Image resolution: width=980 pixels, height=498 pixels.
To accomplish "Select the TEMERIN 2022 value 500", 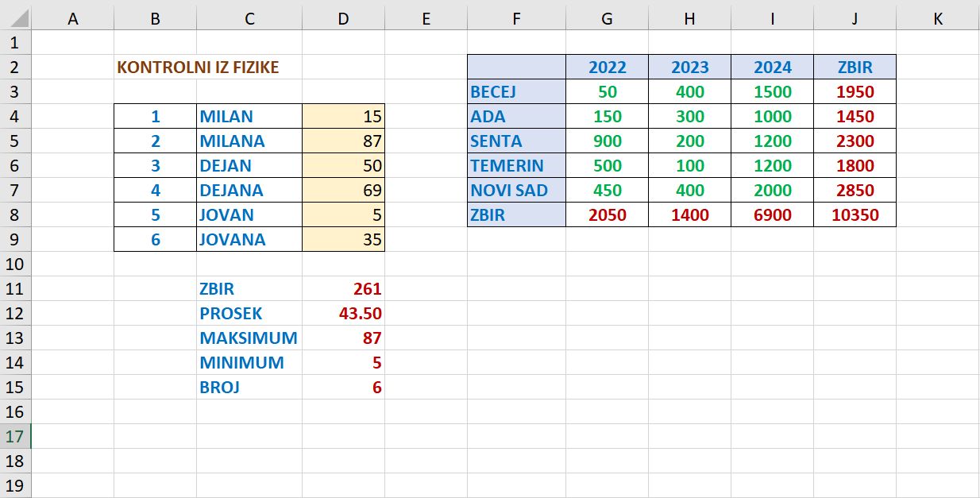I will 607,166.
